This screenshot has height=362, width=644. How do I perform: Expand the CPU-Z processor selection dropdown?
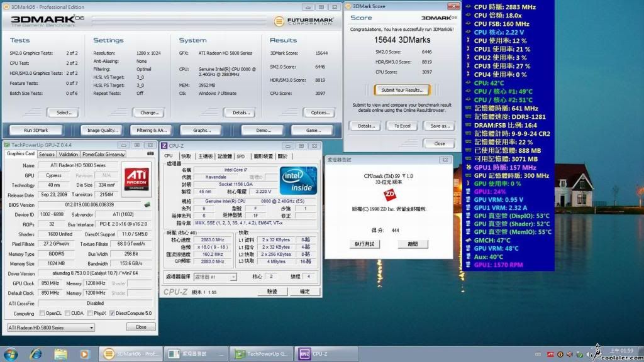tap(216, 277)
